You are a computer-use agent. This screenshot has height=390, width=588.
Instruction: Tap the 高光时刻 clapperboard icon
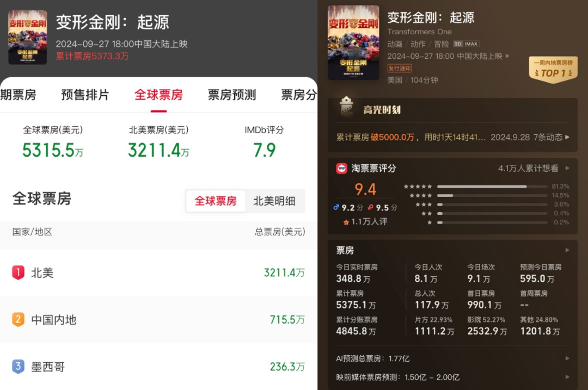pyautogui.click(x=346, y=107)
